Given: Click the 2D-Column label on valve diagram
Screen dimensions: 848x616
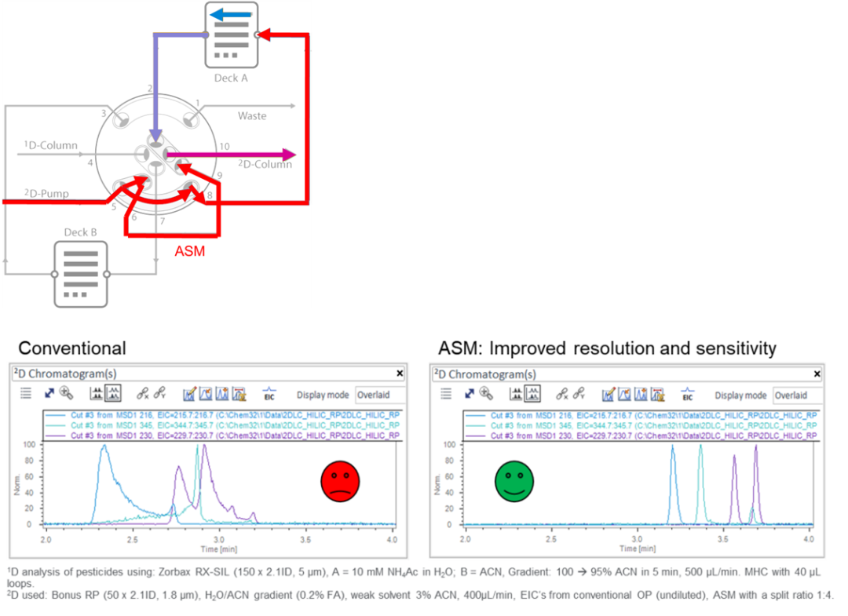Looking at the screenshot, I should [265, 164].
